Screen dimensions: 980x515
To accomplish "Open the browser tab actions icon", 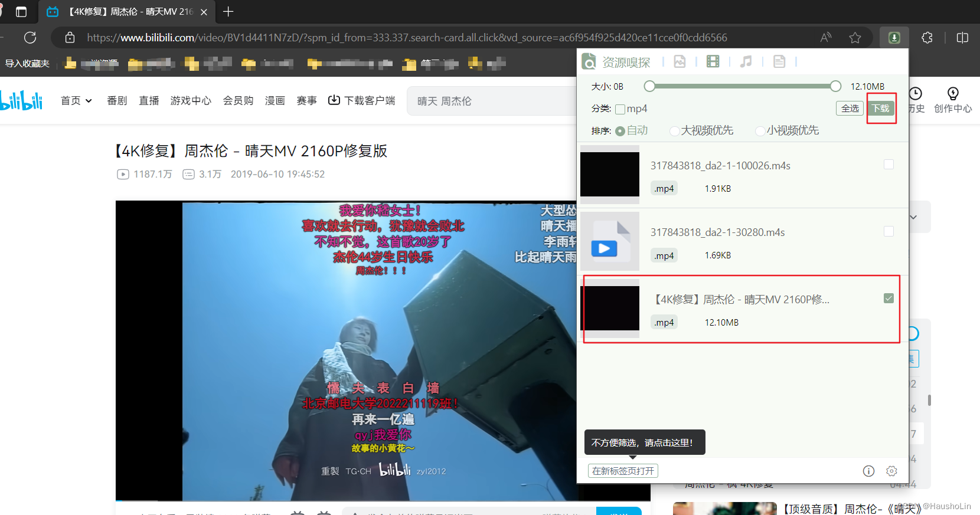I will coord(21,12).
